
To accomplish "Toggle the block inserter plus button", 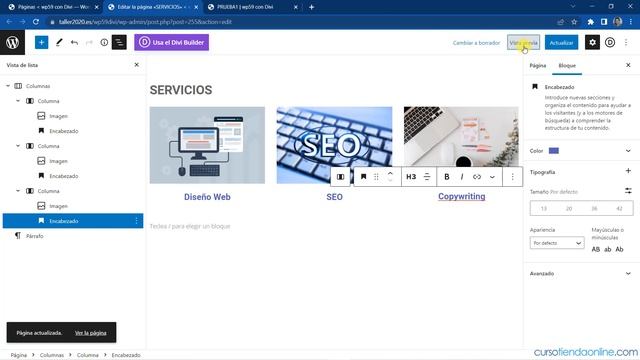I will [x=41, y=42].
